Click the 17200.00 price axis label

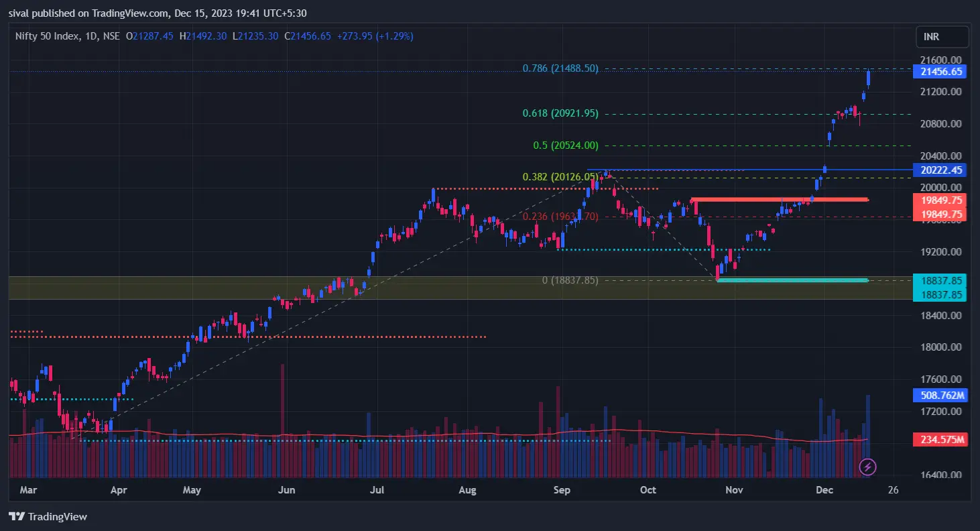[941, 411]
